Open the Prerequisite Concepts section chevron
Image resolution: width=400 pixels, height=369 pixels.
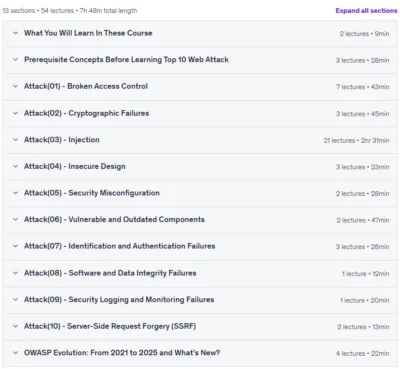click(15, 60)
